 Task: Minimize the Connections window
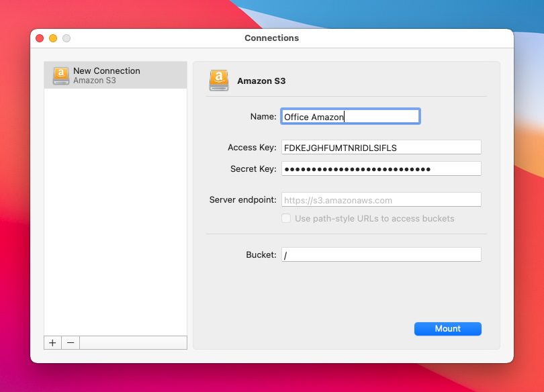coord(53,38)
